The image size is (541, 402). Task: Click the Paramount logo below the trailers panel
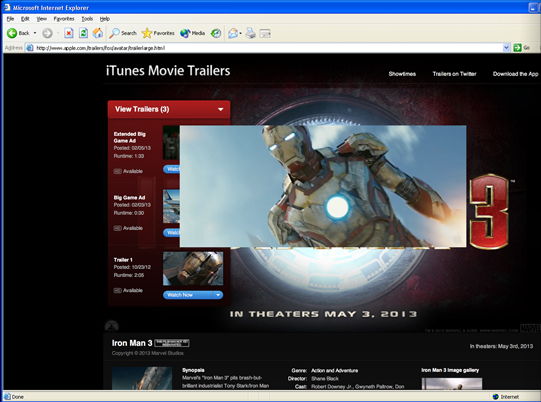112,325
